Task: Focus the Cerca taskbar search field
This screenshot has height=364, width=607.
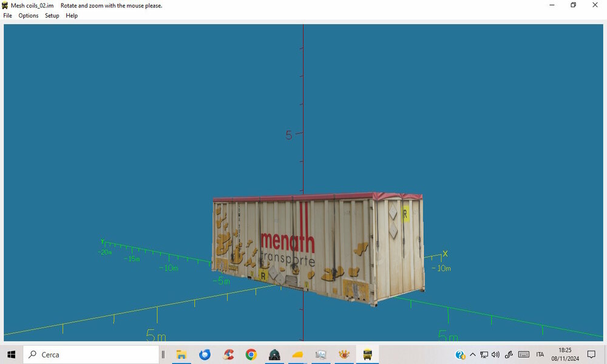Action: point(91,354)
